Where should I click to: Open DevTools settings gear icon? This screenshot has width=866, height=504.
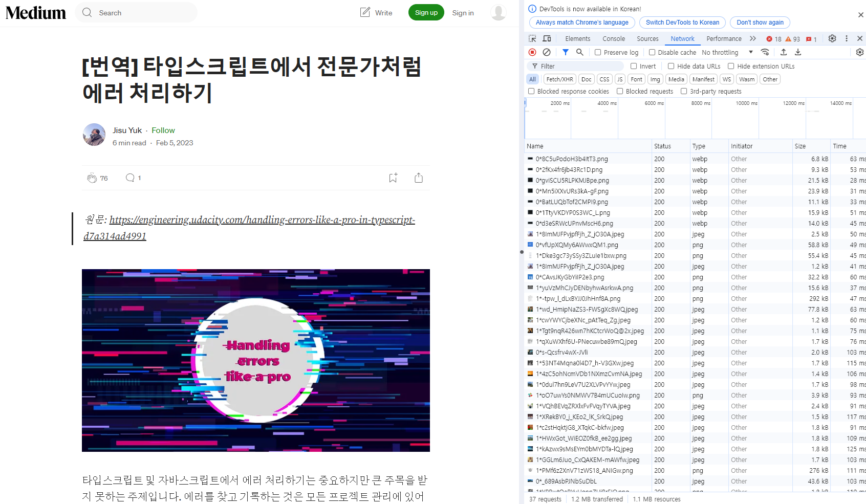click(832, 38)
